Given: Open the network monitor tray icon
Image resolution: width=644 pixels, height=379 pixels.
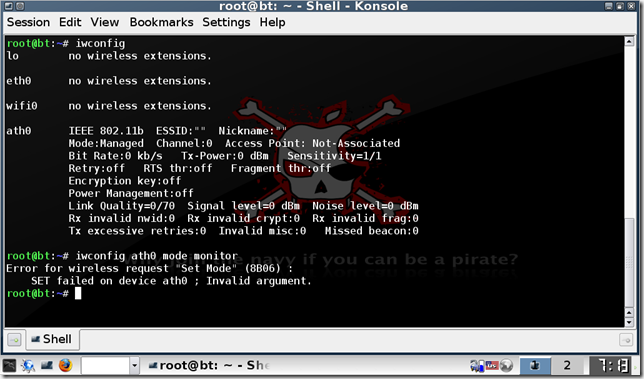Looking at the screenshot, I should pyautogui.click(x=477, y=365).
